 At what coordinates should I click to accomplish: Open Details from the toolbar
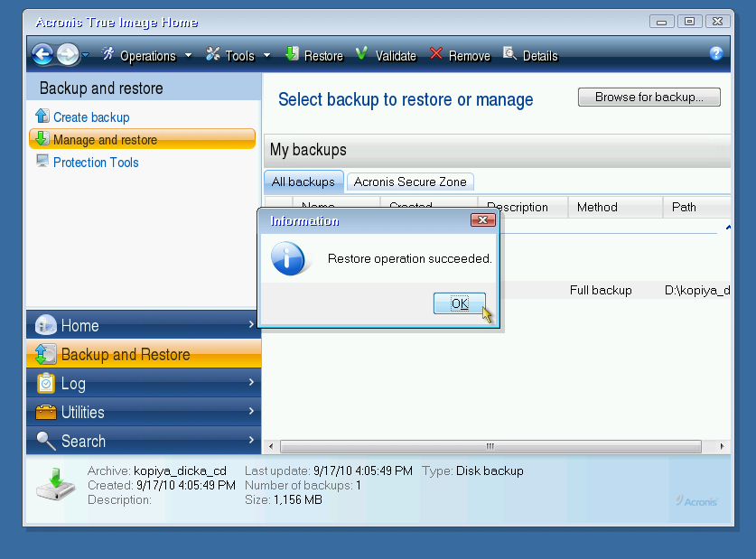point(530,56)
